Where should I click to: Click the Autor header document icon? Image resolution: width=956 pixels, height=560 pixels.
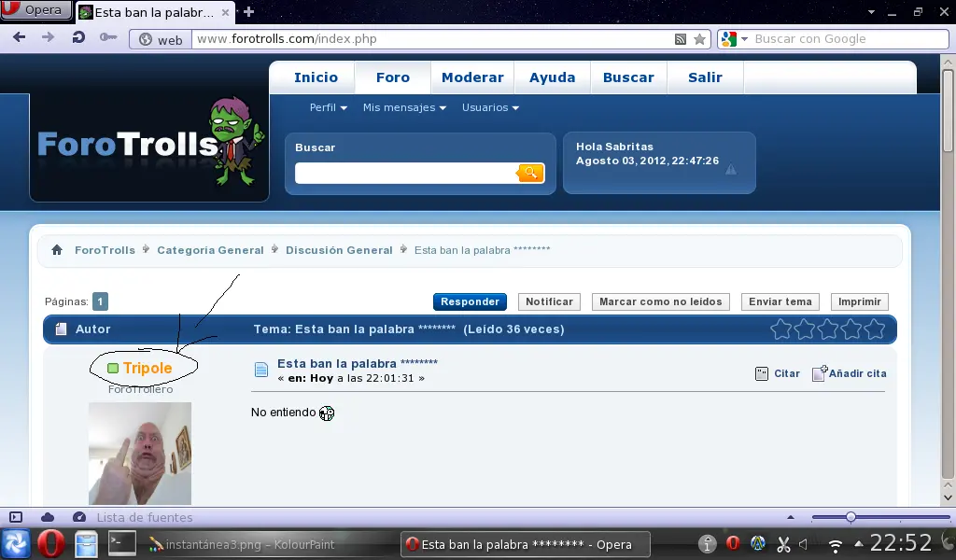pyautogui.click(x=61, y=329)
